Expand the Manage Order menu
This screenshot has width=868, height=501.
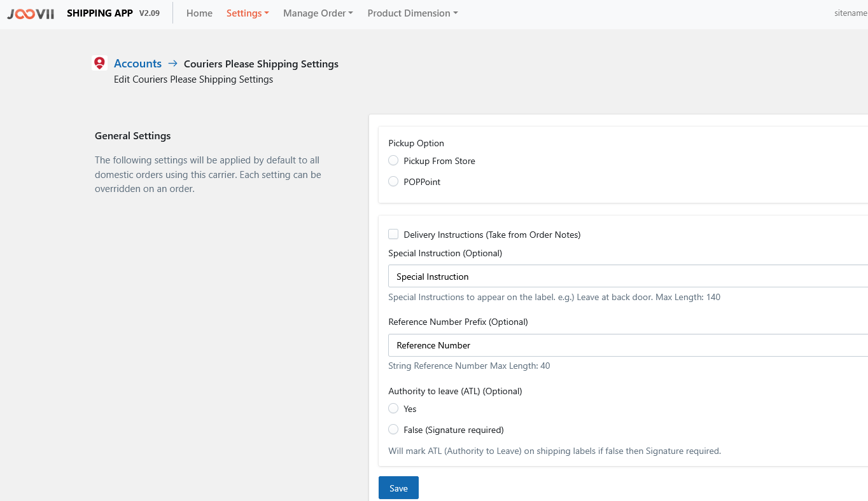318,13
